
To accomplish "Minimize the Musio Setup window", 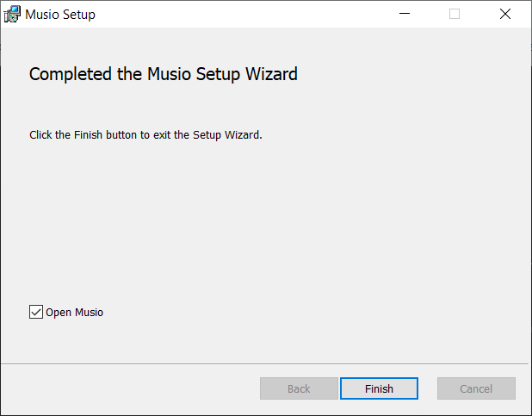I will (405, 14).
